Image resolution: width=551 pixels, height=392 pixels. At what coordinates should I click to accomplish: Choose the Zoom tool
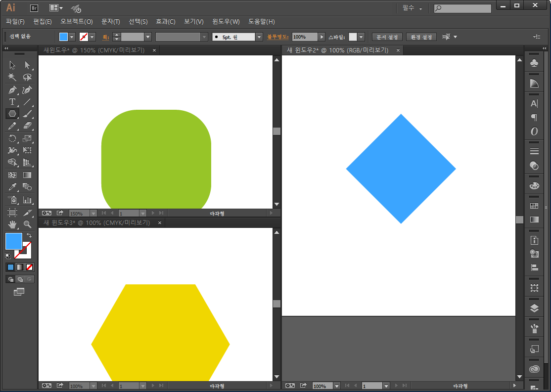point(27,224)
